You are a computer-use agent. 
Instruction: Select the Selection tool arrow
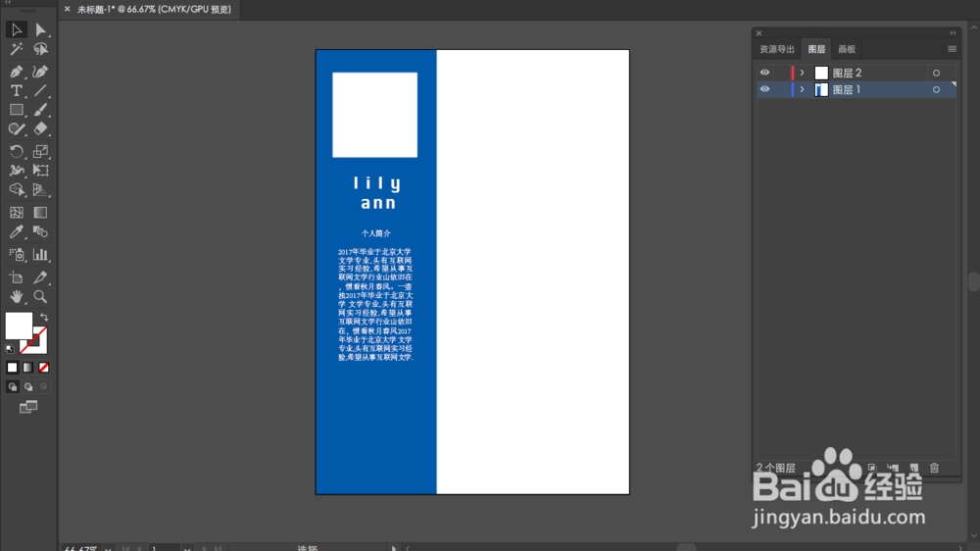click(x=17, y=29)
